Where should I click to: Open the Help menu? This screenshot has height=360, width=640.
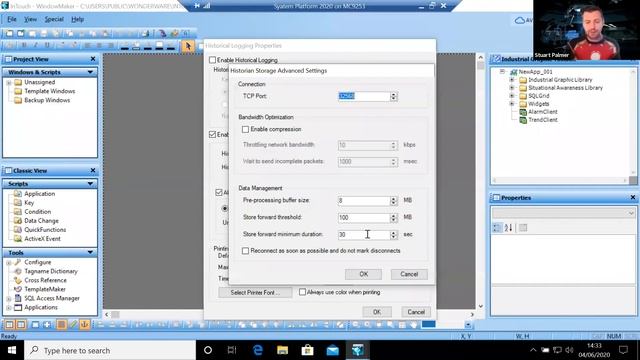(x=77, y=19)
